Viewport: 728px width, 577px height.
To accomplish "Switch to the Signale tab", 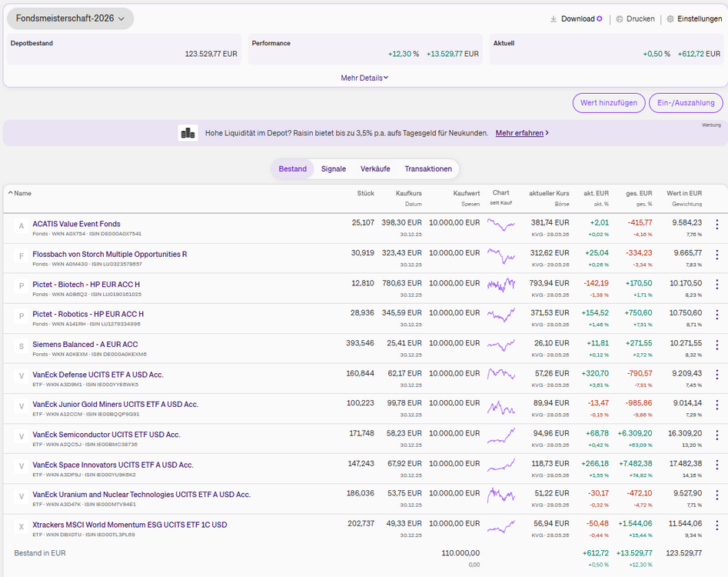I will point(334,169).
